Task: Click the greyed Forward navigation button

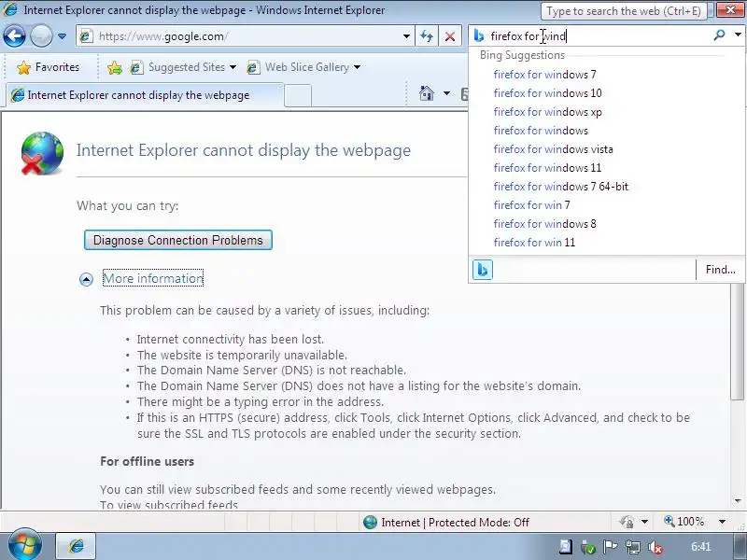Action: tap(41, 36)
